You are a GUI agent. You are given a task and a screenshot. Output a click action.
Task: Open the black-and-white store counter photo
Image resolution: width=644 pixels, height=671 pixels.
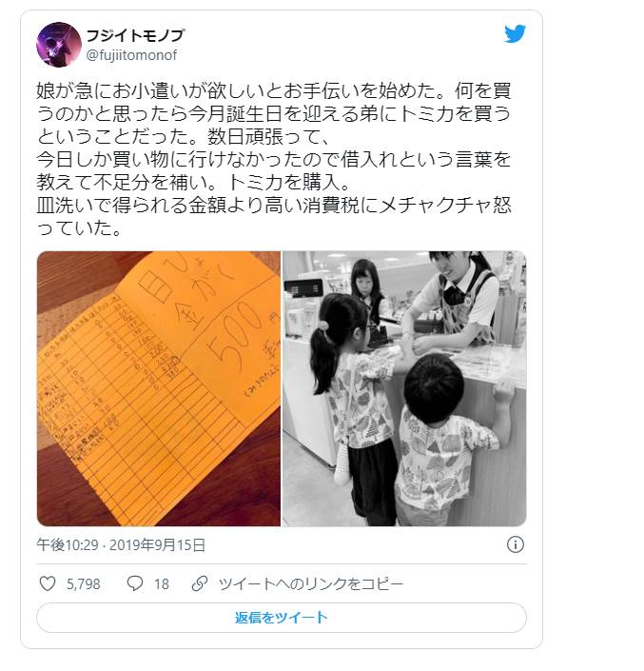(404, 388)
